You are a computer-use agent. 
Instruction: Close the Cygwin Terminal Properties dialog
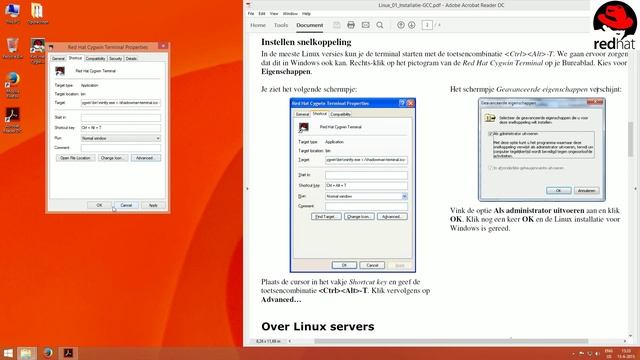pos(163,46)
